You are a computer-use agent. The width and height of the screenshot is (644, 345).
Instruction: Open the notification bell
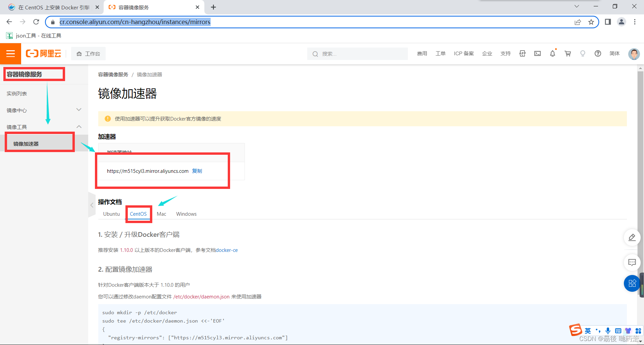click(553, 54)
